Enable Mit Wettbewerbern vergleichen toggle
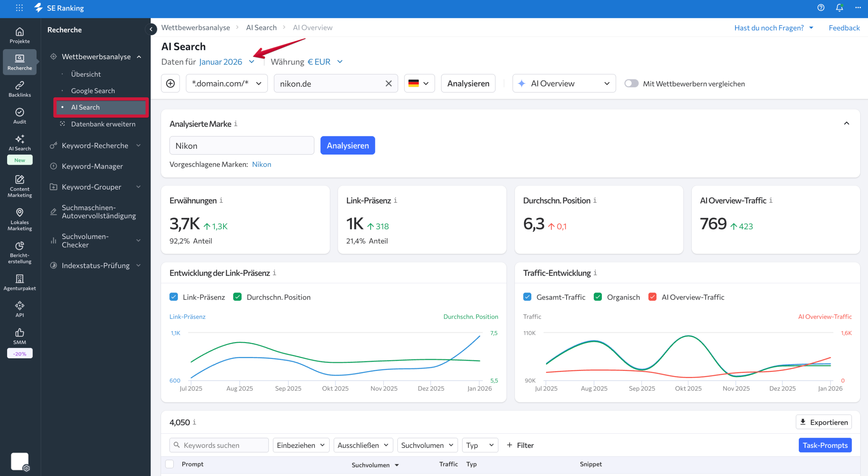The image size is (868, 476). tap(631, 83)
